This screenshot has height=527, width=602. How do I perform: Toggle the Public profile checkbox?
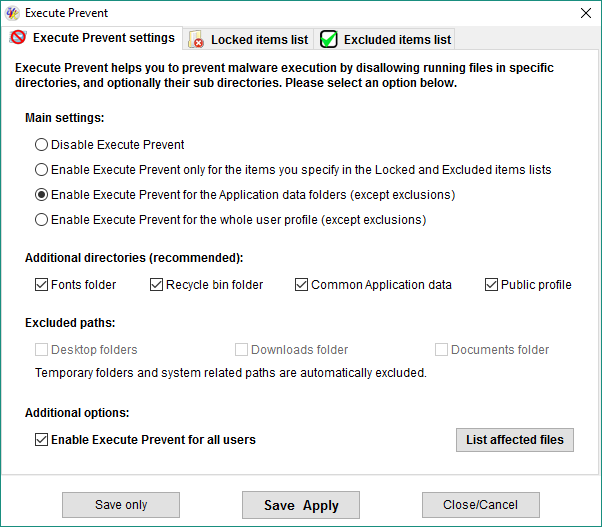[x=491, y=285]
